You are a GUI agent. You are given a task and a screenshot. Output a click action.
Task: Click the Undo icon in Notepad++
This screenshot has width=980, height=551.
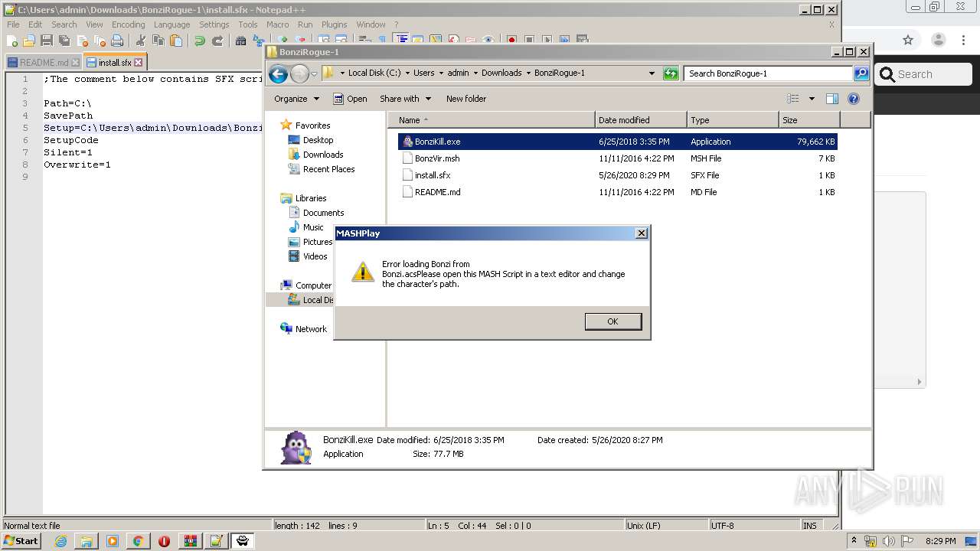point(199,41)
